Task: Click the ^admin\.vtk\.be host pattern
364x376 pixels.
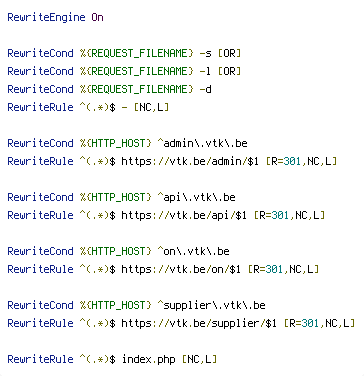Action: pyautogui.click(x=202, y=143)
